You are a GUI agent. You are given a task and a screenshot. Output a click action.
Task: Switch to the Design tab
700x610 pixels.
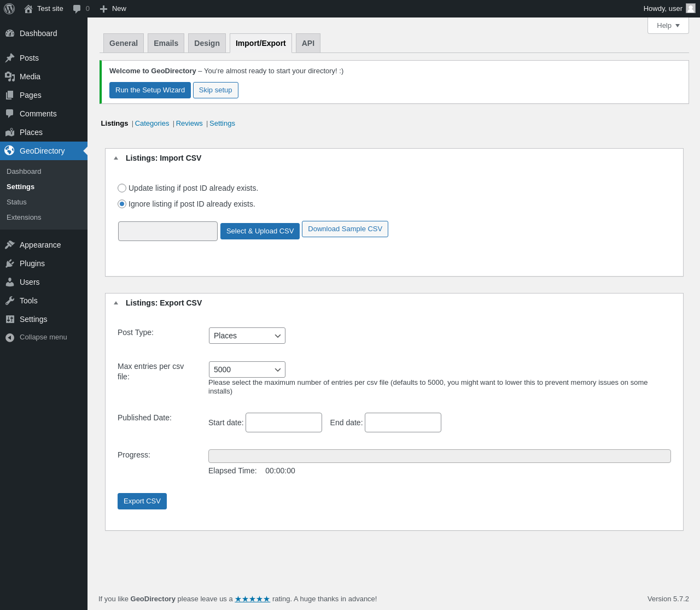point(207,43)
